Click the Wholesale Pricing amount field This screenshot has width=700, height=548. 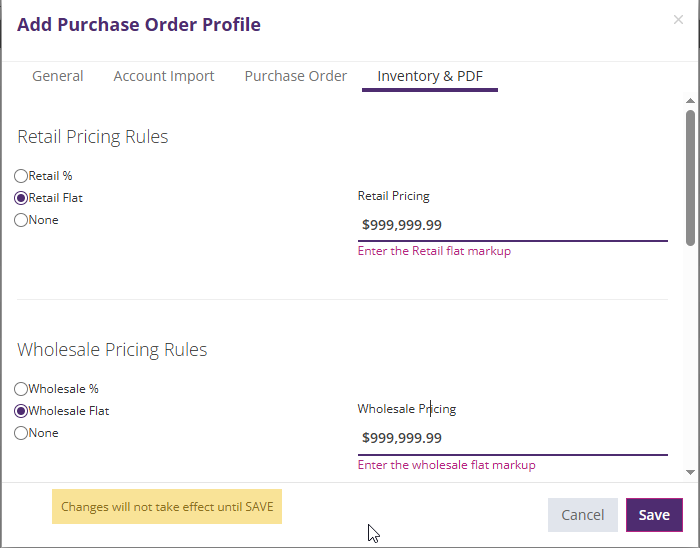coord(512,438)
